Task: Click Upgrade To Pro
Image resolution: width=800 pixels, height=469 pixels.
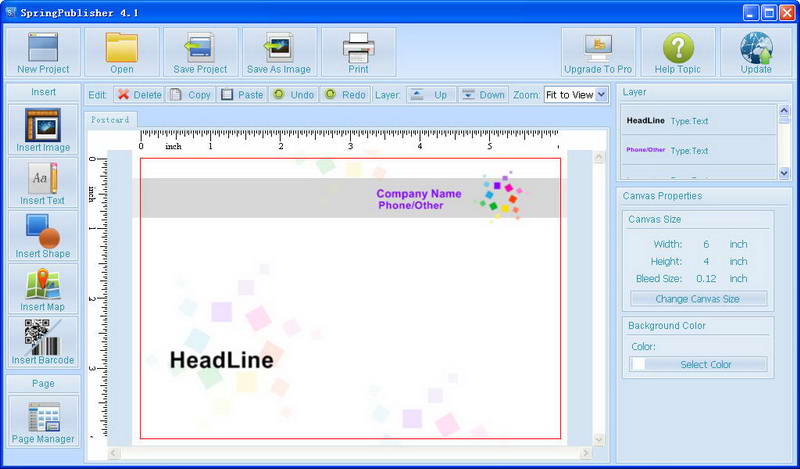Action: pyautogui.click(x=598, y=52)
